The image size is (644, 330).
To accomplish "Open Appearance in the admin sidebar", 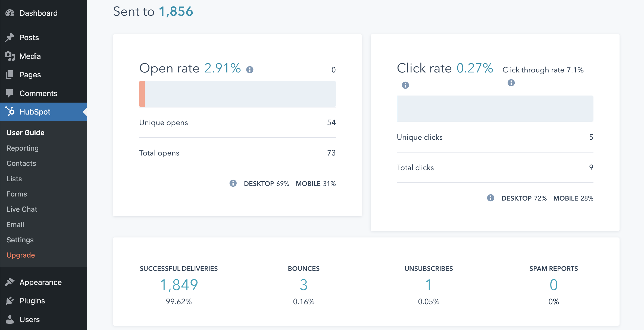I will 40,282.
